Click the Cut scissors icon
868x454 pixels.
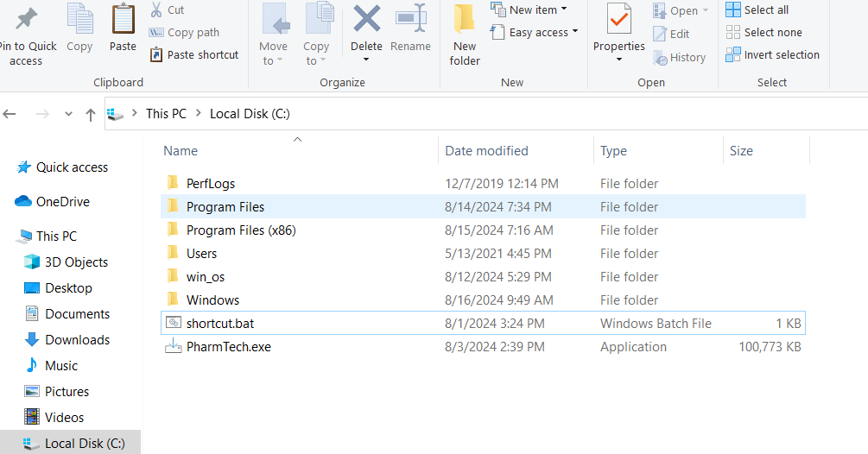click(x=156, y=9)
